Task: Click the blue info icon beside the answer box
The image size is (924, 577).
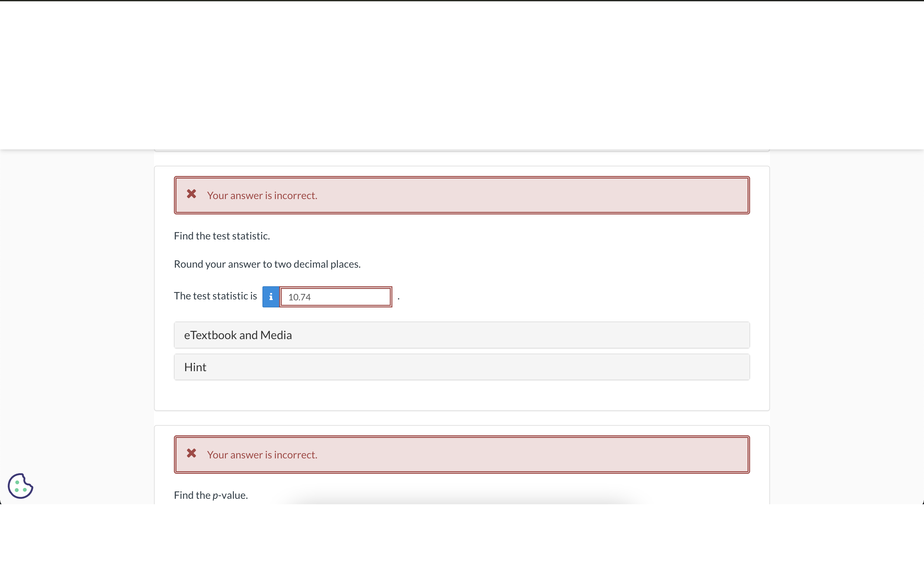Action: pos(271,296)
